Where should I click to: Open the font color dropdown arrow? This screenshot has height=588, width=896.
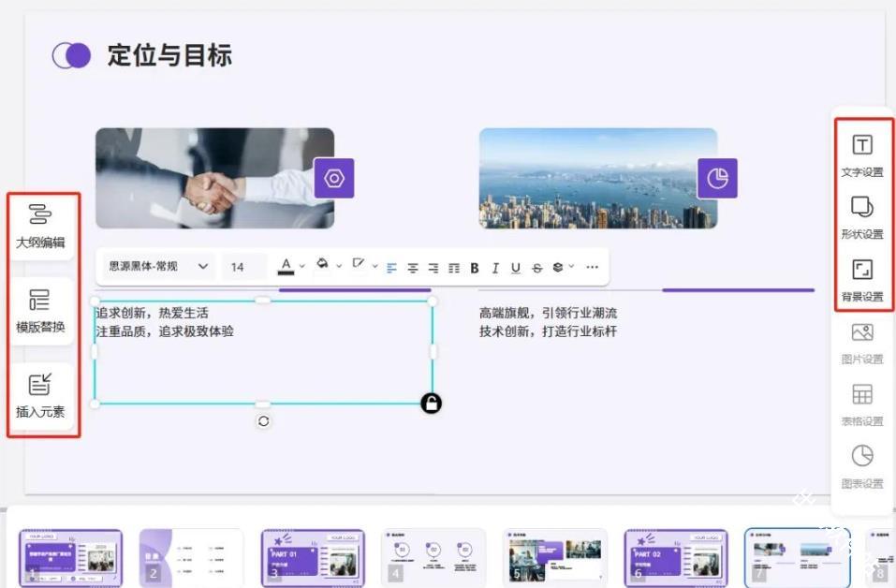[302, 267]
